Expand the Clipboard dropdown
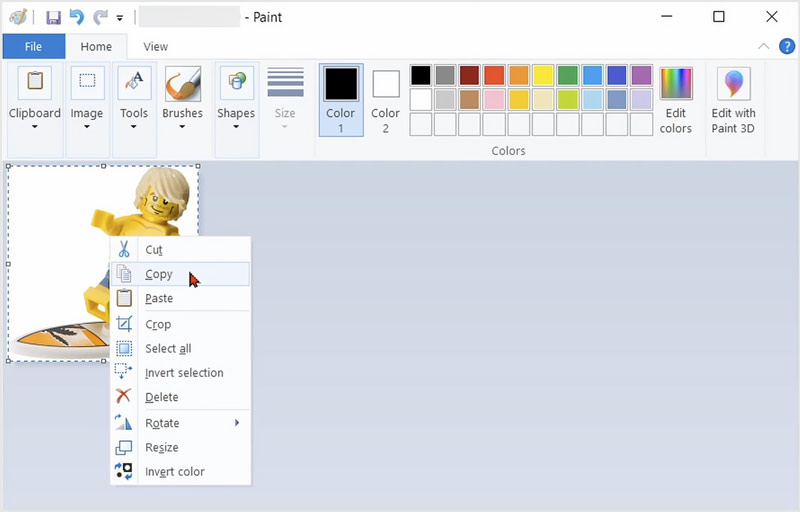Image resolution: width=800 pixels, height=512 pixels. (x=35, y=126)
